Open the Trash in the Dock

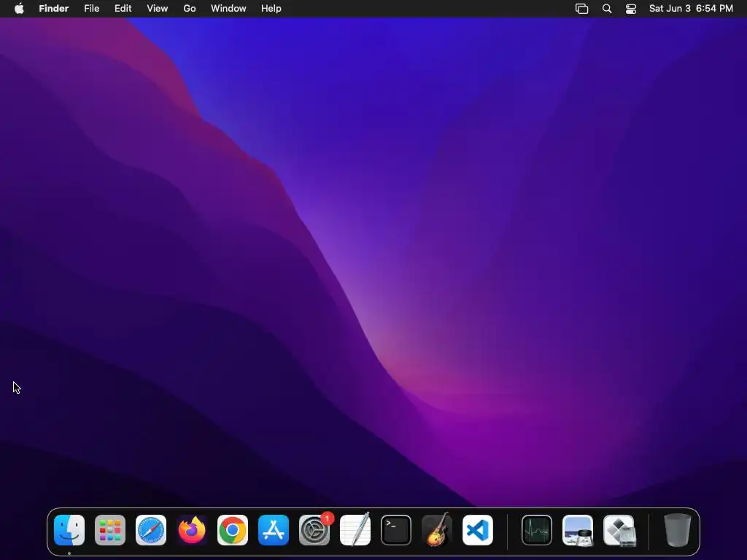tap(678, 530)
